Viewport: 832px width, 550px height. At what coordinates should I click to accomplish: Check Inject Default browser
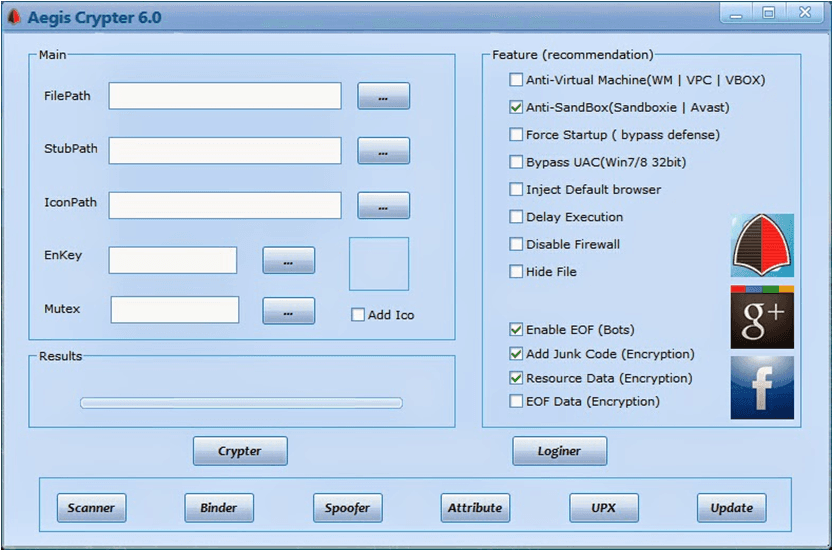pyautogui.click(x=516, y=189)
